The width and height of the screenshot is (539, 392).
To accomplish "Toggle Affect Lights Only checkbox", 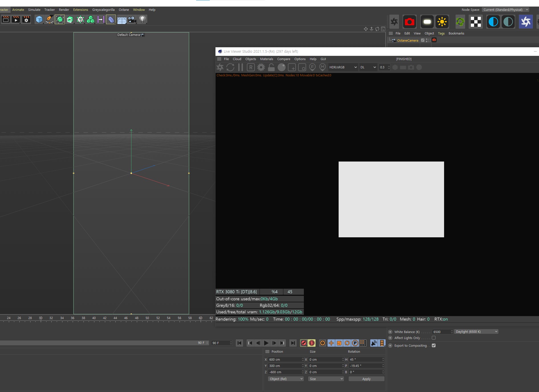I will coord(434,338).
